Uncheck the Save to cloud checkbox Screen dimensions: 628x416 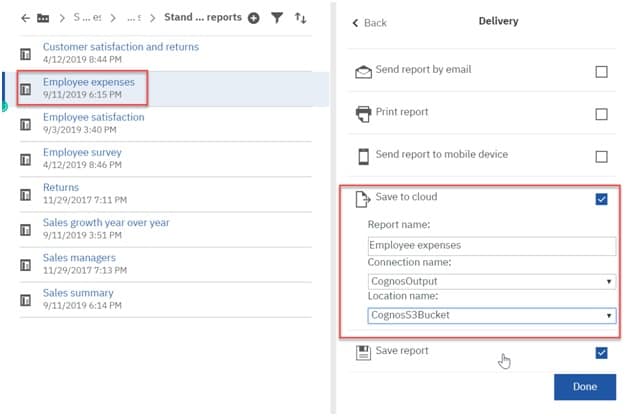click(x=601, y=200)
